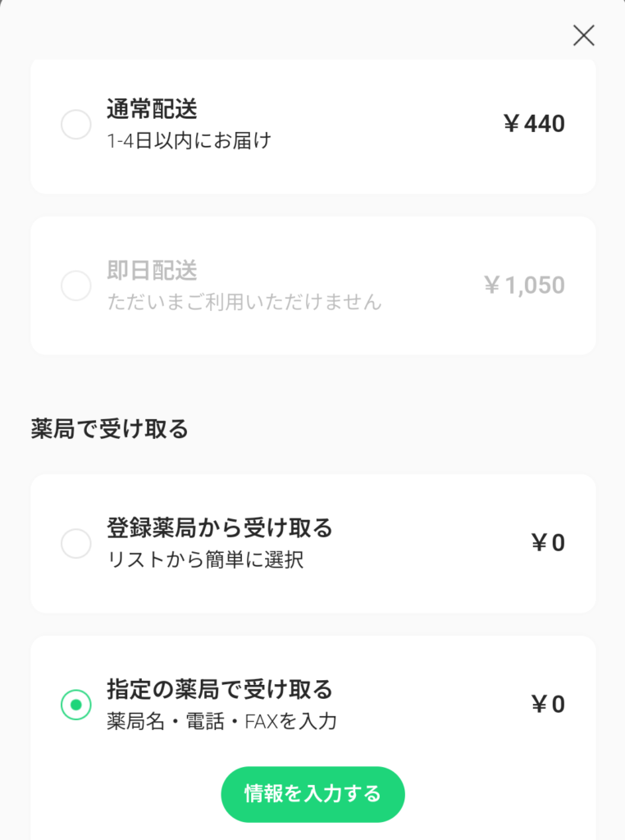Image resolution: width=625 pixels, height=840 pixels.
Task: Choose the 登録薬局から受け取る radio button
Action: point(76,543)
